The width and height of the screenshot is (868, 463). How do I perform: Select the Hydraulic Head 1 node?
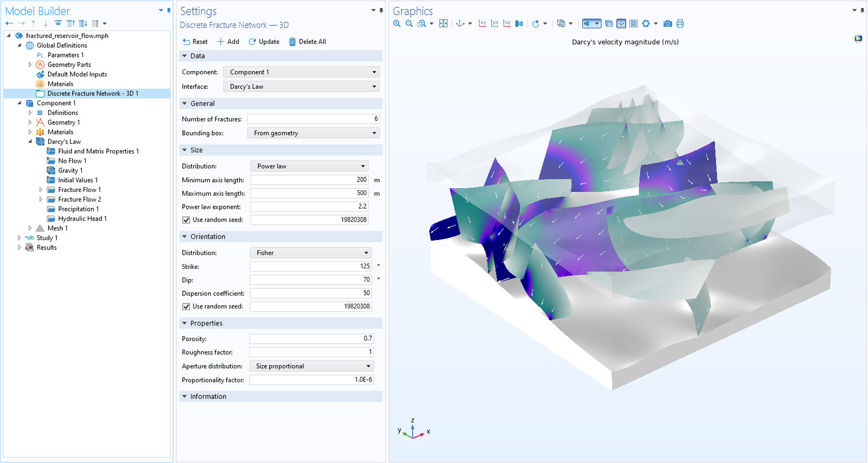82,218
